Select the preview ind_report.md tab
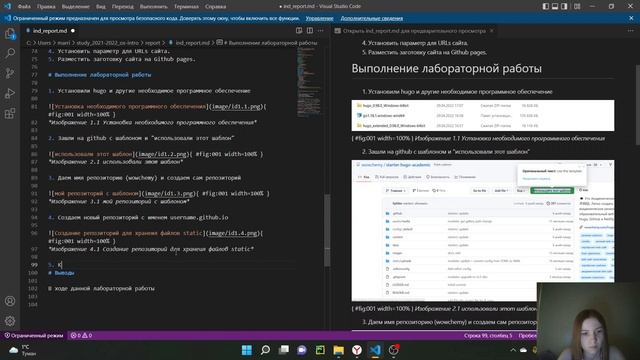This screenshot has height=360, width=640. click(x=414, y=31)
